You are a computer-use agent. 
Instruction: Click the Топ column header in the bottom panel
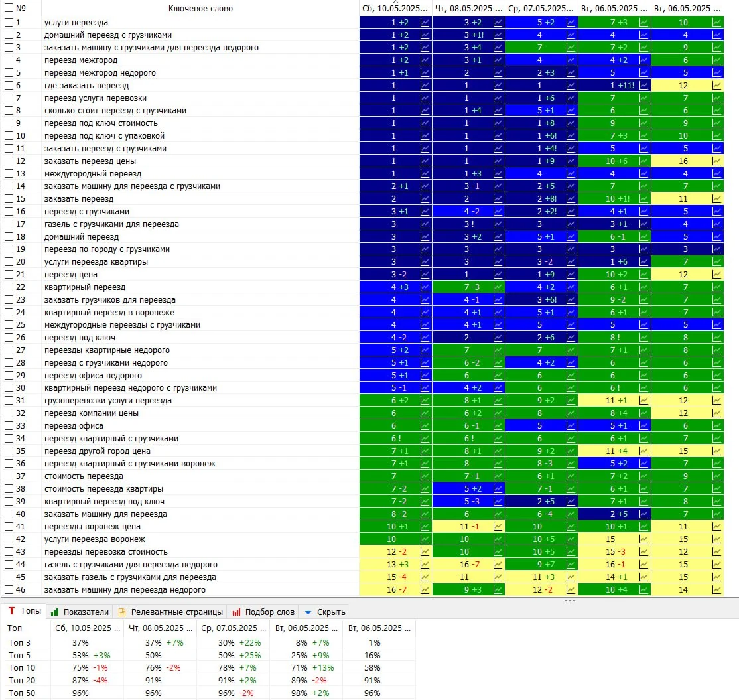click(15, 628)
